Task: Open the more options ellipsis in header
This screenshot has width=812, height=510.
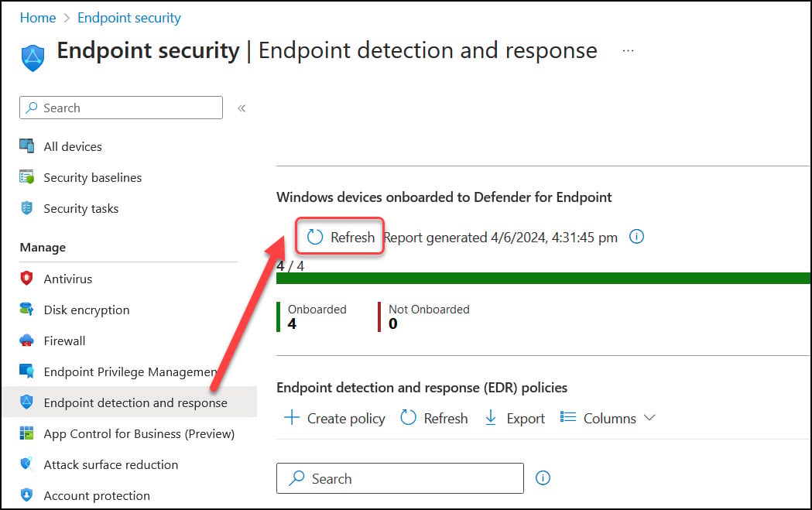Action: coord(629,51)
